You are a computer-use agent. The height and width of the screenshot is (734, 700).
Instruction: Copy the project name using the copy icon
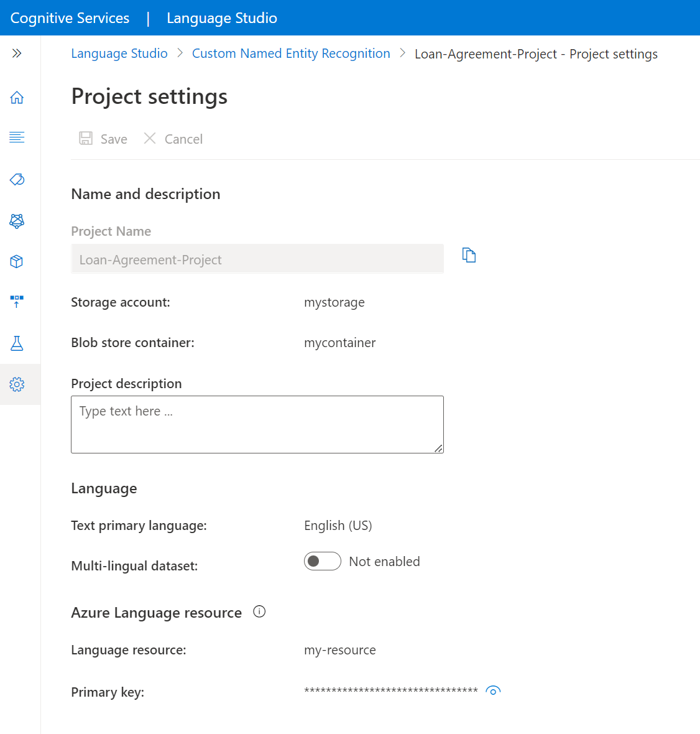click(x=469, y=255)
